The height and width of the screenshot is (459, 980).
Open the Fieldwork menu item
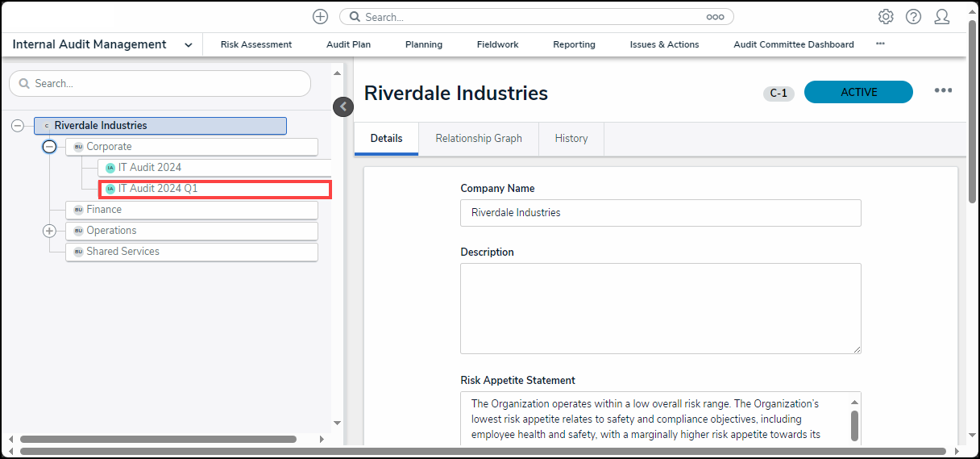tap(497, 45)
